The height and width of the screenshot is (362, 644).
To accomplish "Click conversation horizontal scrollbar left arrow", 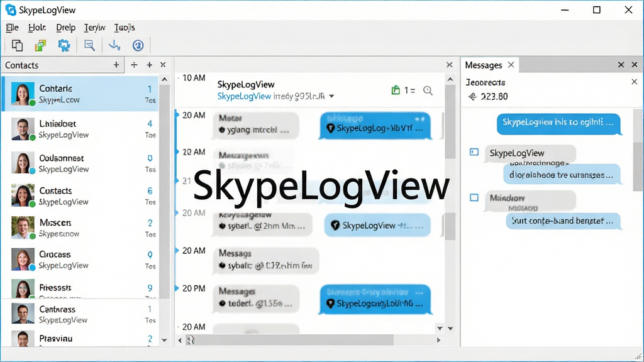I will [x=180, y=340].
